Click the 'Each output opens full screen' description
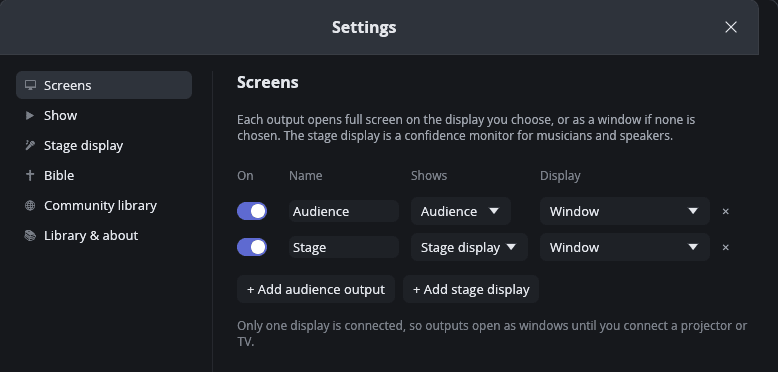The image size is (778, 372). point(466,127)
